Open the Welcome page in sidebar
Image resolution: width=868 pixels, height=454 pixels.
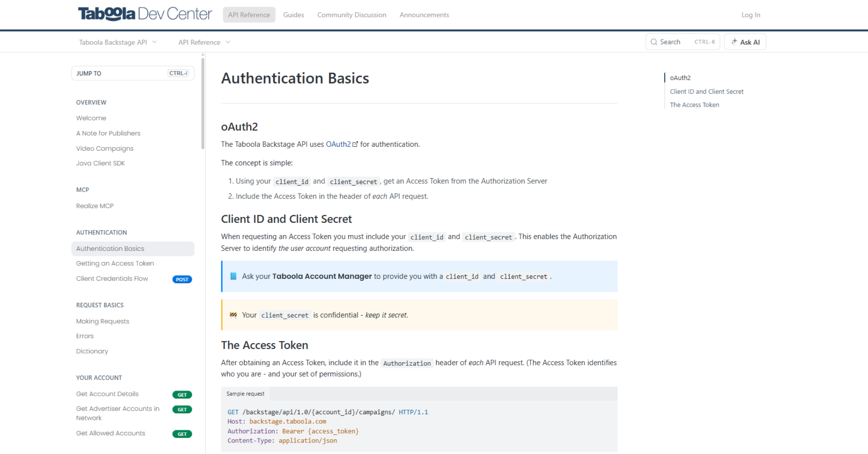coord(91,118)
